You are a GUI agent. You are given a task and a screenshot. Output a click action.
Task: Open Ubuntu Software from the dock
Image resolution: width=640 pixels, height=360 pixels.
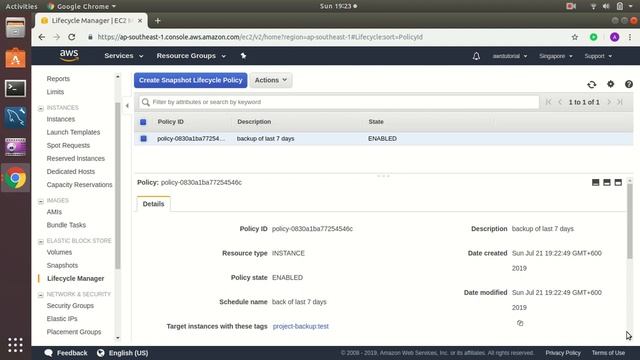tap(16, 58)
